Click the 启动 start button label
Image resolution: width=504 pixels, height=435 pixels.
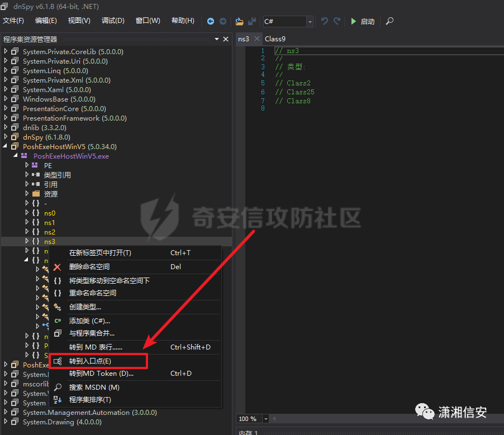click(368, 22)
